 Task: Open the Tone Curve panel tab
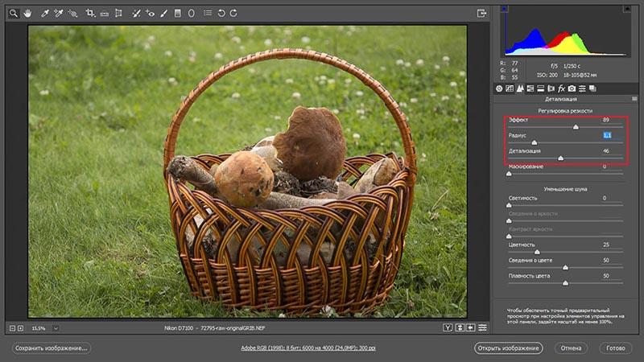pos(510,88)
